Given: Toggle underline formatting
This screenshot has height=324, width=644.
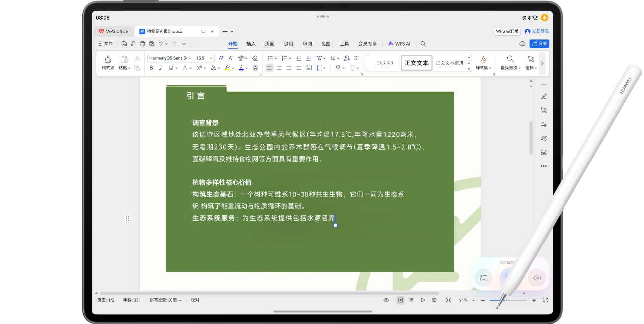Looking at the screenshot, I should point(171,68).
